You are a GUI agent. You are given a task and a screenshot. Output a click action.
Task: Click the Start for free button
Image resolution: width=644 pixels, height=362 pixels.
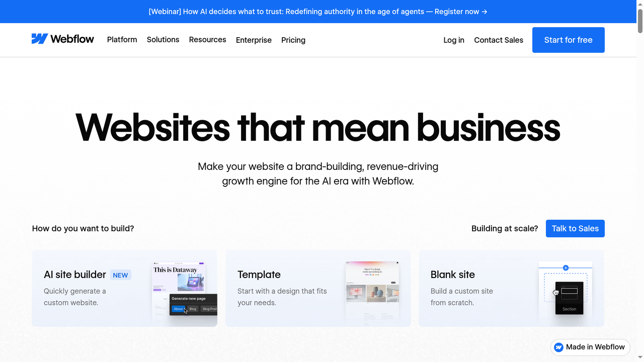point(568,40)
